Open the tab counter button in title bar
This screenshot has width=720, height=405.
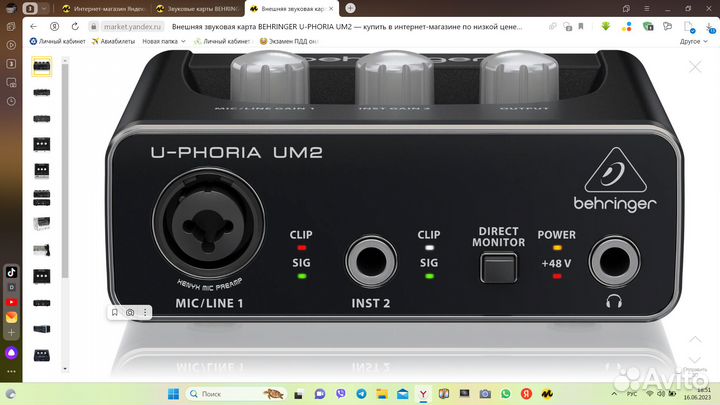pos(30,8)
